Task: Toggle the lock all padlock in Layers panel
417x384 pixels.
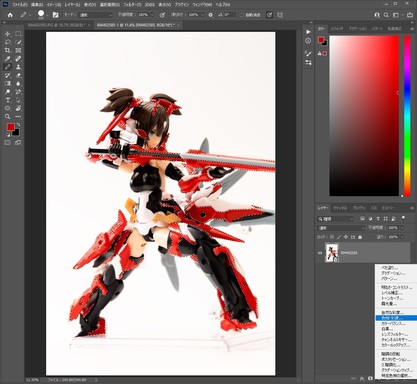Action: [360, 237]
